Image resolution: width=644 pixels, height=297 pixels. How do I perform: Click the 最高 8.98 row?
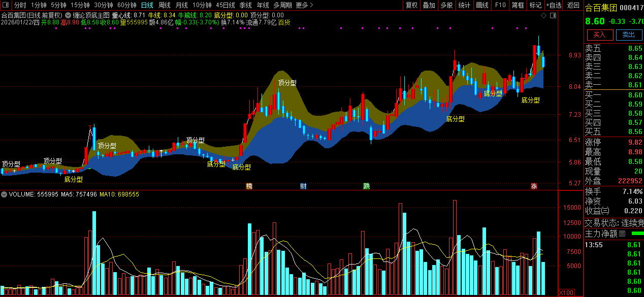coord(614,152)
